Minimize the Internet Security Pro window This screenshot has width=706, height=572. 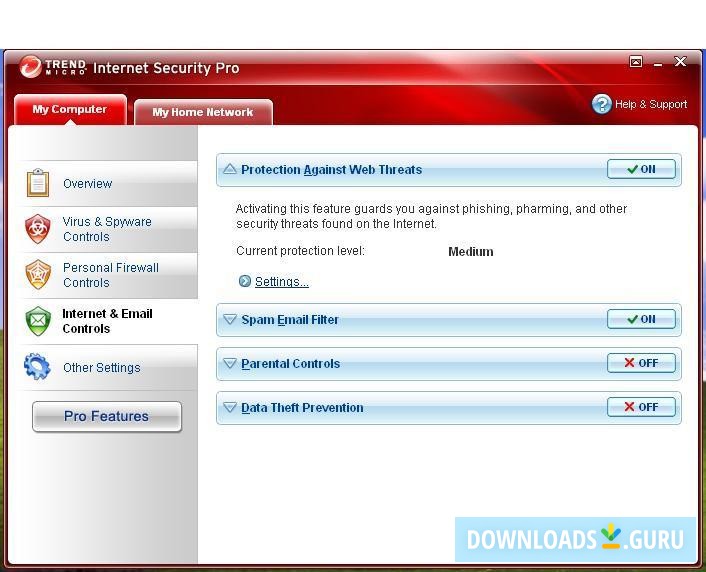click(658, 63)
